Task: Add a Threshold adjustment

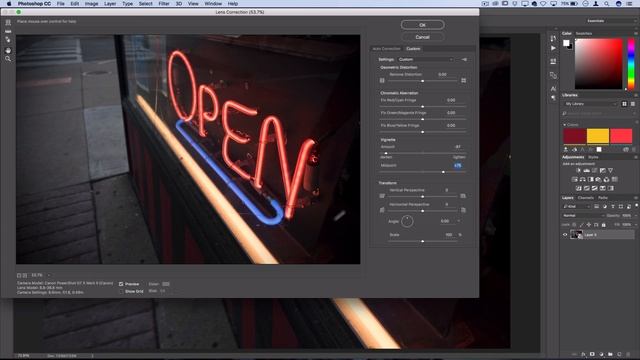Action: coord(594,188)
